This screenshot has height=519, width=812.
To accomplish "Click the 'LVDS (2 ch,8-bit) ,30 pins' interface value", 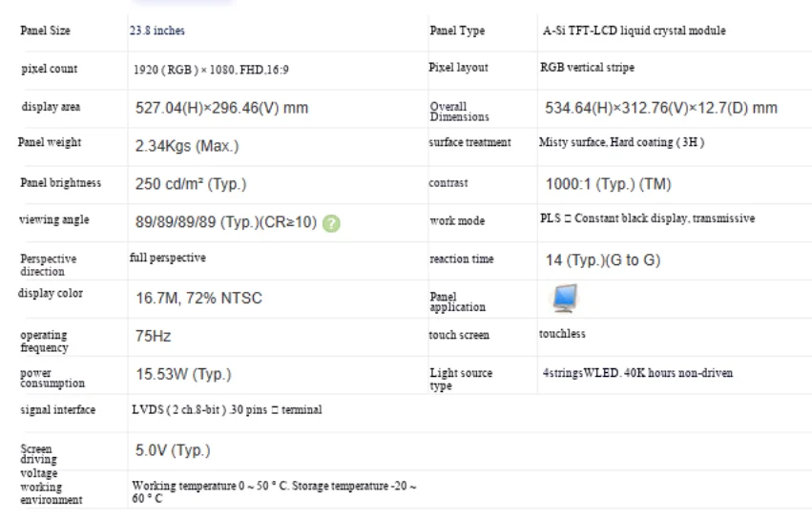I will (227, 409).
